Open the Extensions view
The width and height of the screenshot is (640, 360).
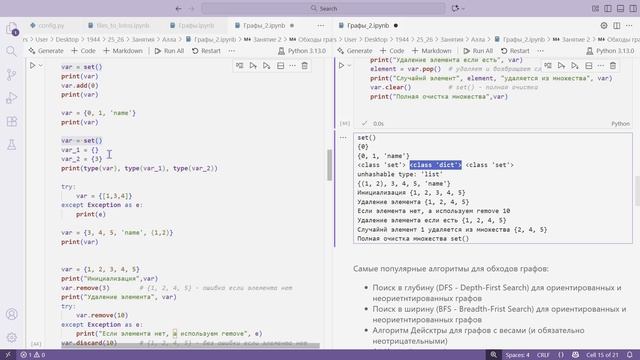coord(11,121)
